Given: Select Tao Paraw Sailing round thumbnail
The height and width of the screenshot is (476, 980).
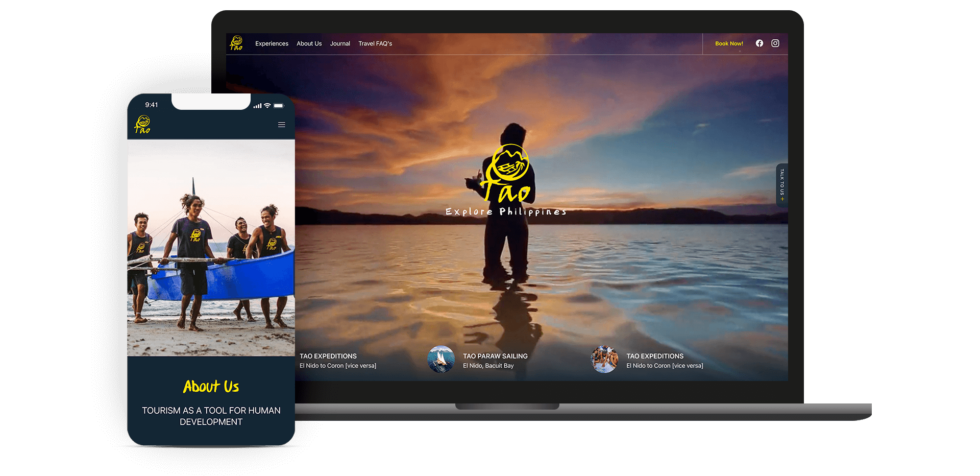Looking at the screenshot, I should pos(441,359).
